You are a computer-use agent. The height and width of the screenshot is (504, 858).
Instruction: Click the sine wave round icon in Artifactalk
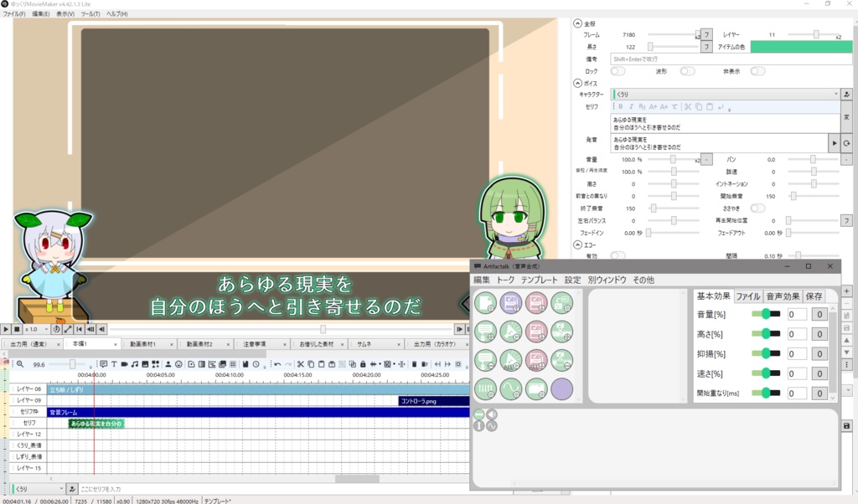[x=510, y=389]
